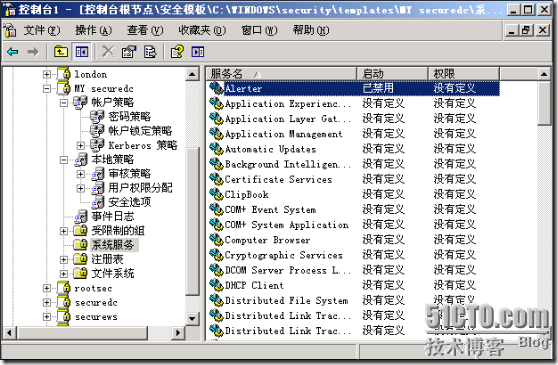Click the Certificate Services row icon
The width and height of the screenshot is (558, 365).
216,179
